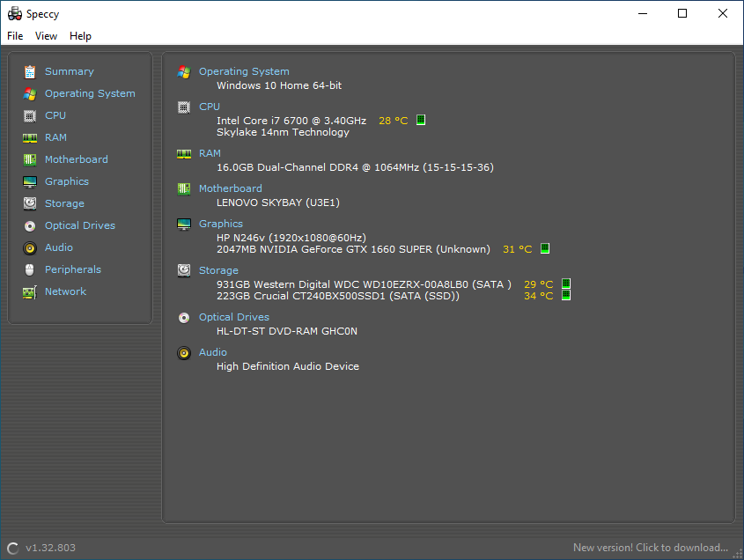Screen dimensions: 744x560
Task: Click the Audio speaker icon in main panel
Action: click(184, 352)
